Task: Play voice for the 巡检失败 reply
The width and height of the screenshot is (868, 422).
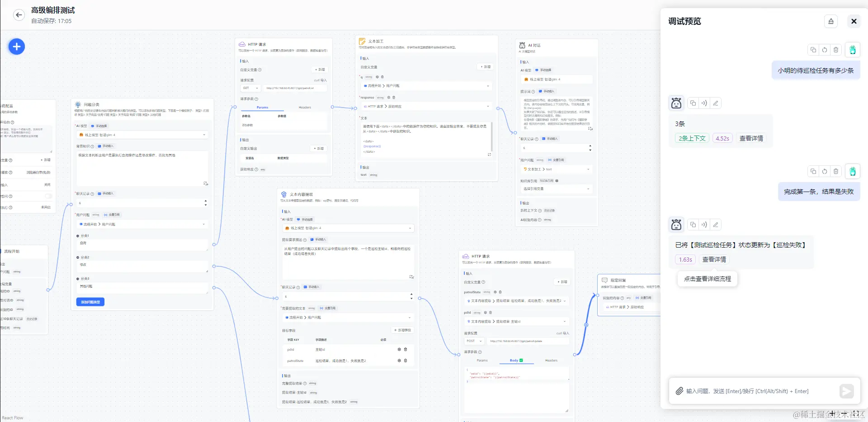Action: (x=704, y=225)
